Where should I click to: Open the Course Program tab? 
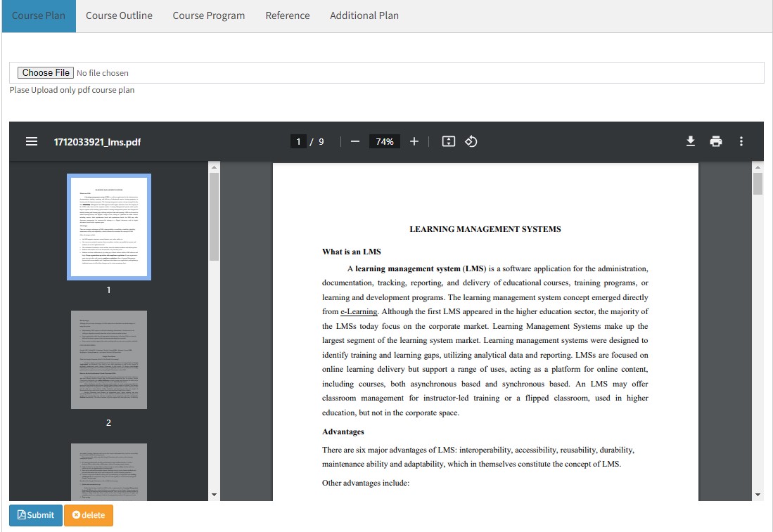(209, 15)
